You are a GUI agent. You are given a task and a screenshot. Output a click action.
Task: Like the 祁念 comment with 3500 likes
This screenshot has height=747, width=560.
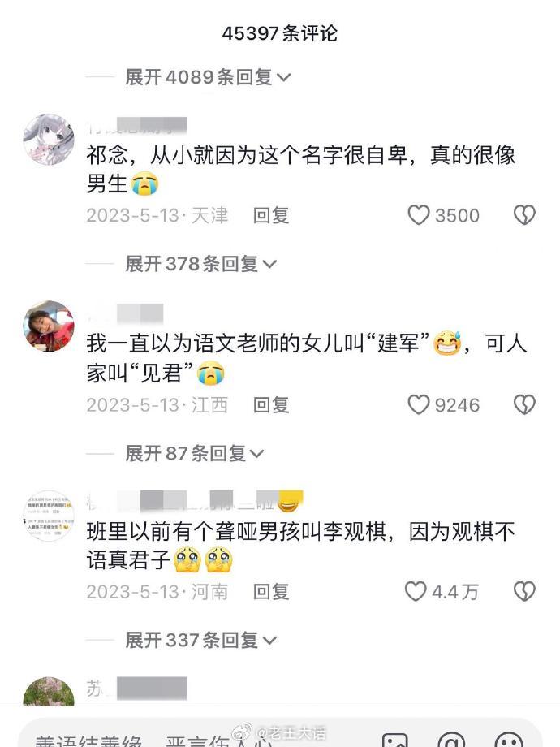pyautogui.click(x=419, y=215)
